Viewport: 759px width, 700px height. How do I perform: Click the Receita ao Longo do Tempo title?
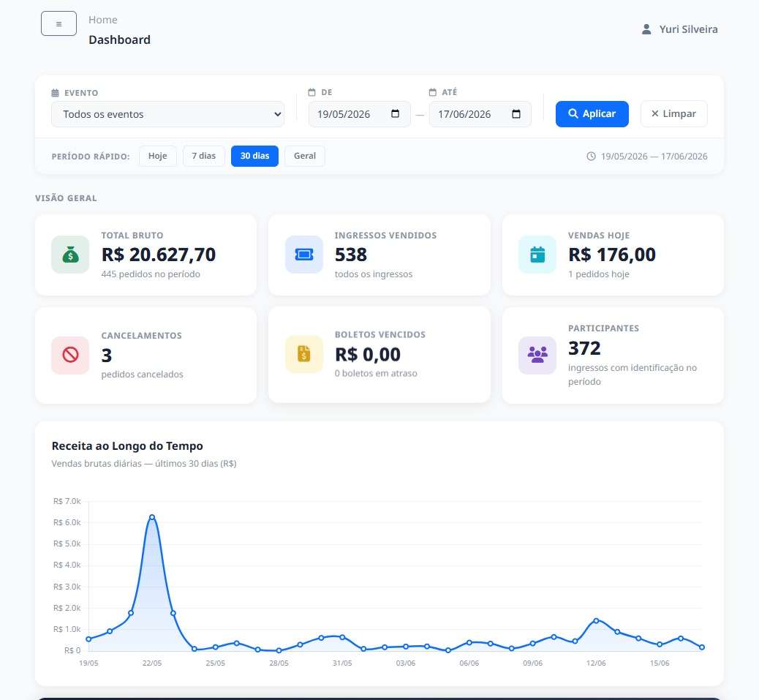(127, 446)
